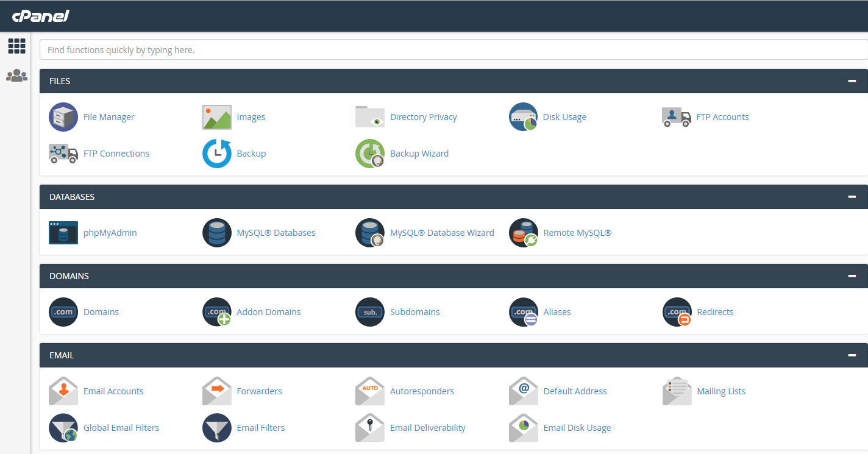Click the Aliases icon
This screenshot has height=454, width=868.
(x=524, y=312)
